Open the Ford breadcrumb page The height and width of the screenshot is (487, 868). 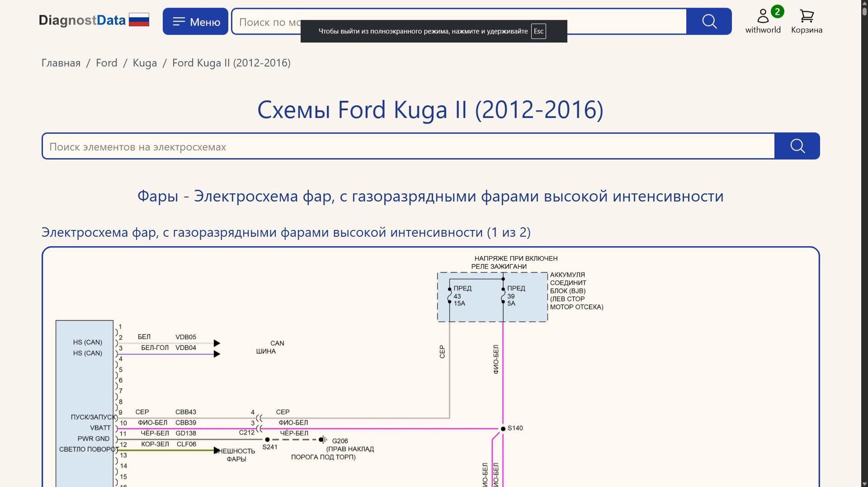[106, 63]
